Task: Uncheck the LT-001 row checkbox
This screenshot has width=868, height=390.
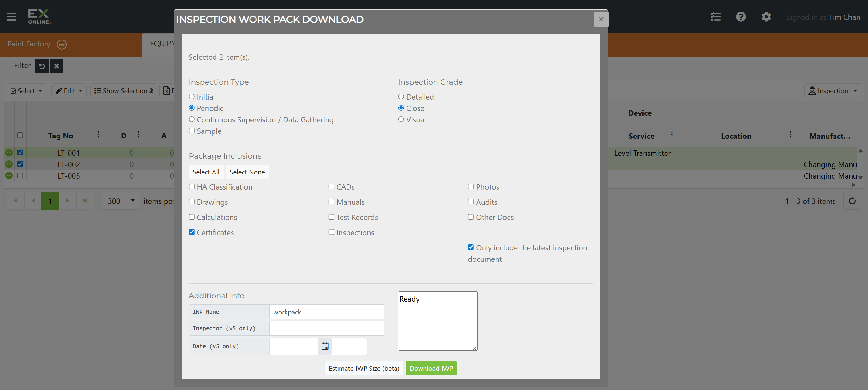Action: click(20, 153)
